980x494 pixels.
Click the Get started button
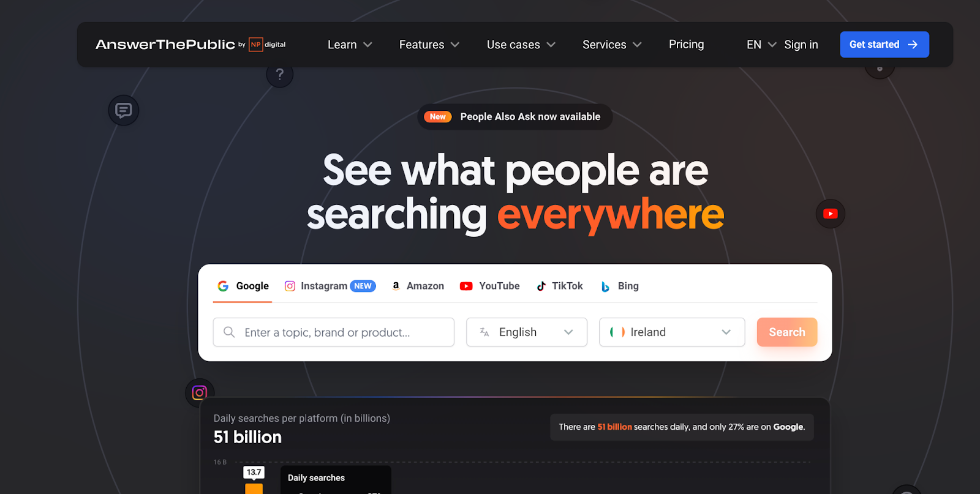pyautogui.click(x=884, y=45)
